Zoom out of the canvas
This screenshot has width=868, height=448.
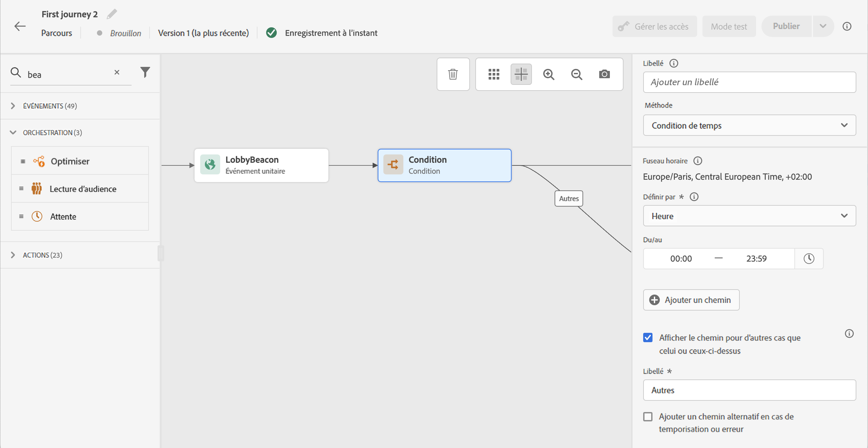(577, 74)
